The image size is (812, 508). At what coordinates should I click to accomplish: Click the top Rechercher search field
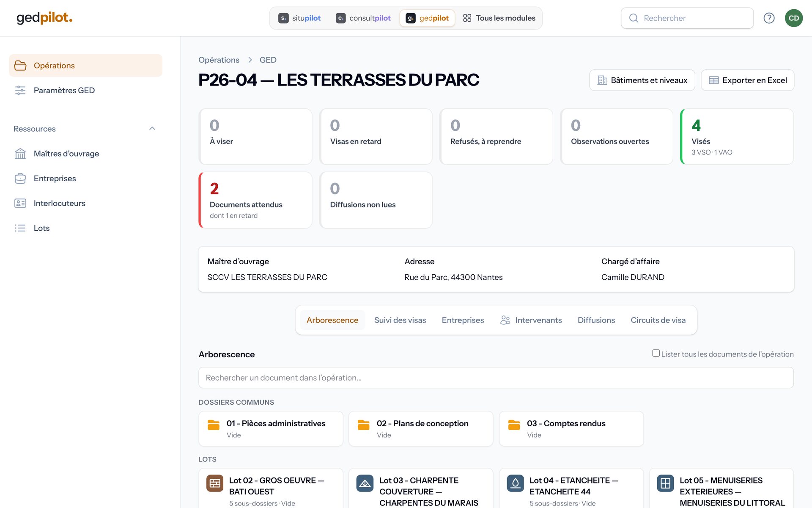tap(687, 18)
